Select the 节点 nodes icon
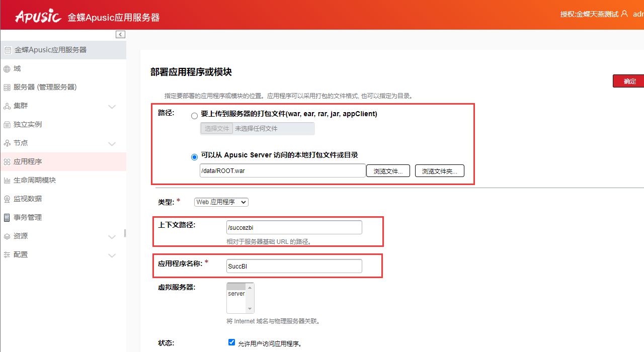Screen dimensions: 644x352 pos(7,143)
